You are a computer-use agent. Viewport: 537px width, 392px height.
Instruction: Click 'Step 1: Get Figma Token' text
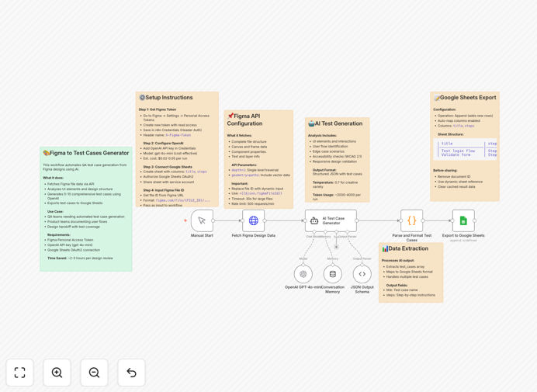tap(158, 109)
